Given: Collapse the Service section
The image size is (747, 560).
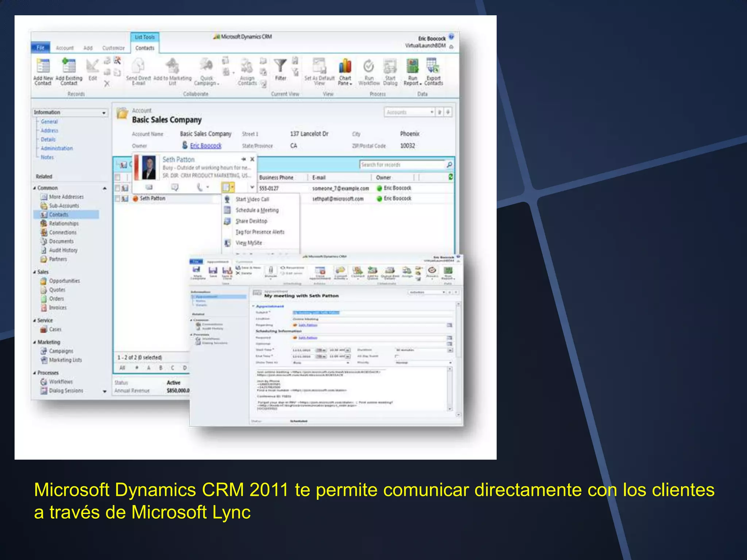Looking at the screenshot, I should tap(35, 320).
